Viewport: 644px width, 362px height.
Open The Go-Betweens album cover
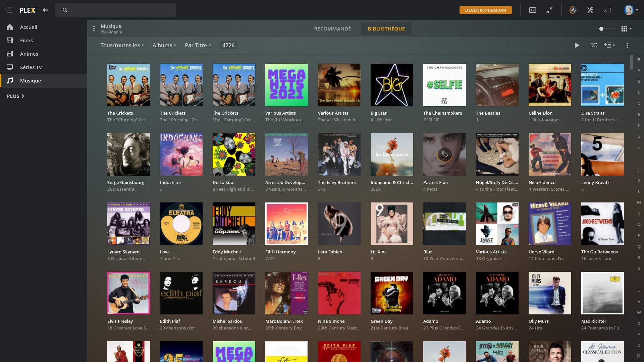(602, 224)
